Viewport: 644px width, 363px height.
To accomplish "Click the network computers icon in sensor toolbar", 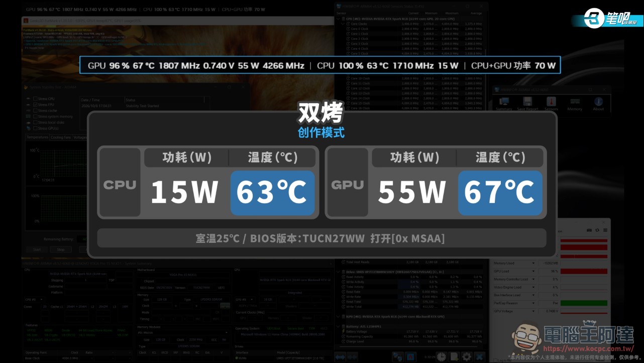I will coord(397,356).
